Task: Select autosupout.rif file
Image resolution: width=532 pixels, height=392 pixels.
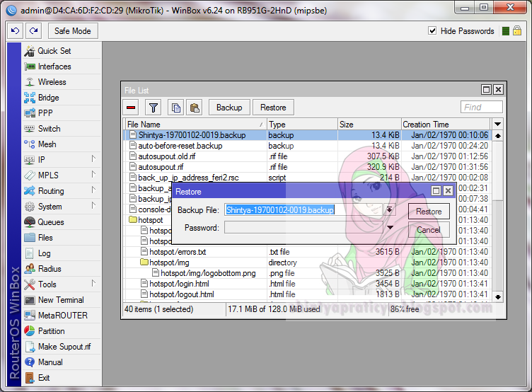Action: (x=307, y=167)
